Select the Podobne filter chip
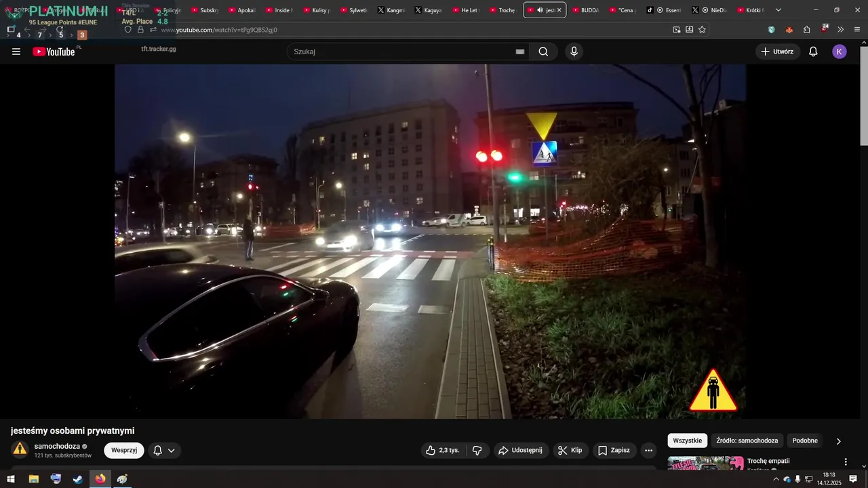This screenshot has width=868, height=488. tap(805, 441)
